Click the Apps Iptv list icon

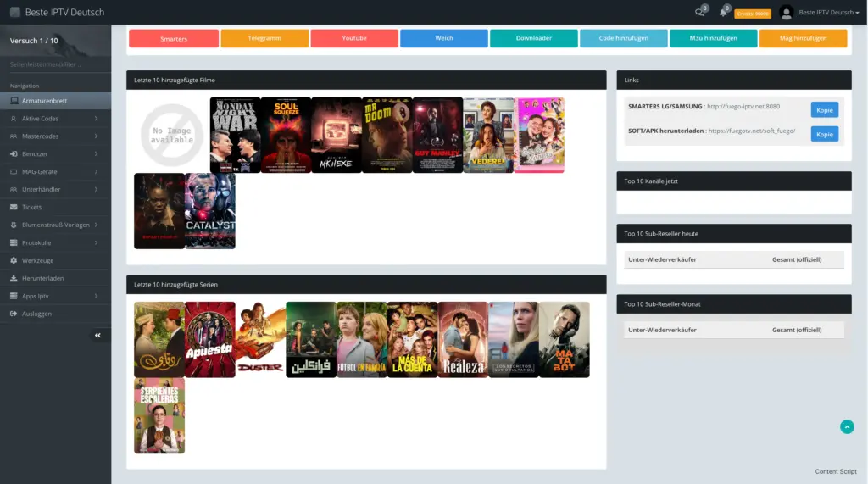(x=14, y=296)
